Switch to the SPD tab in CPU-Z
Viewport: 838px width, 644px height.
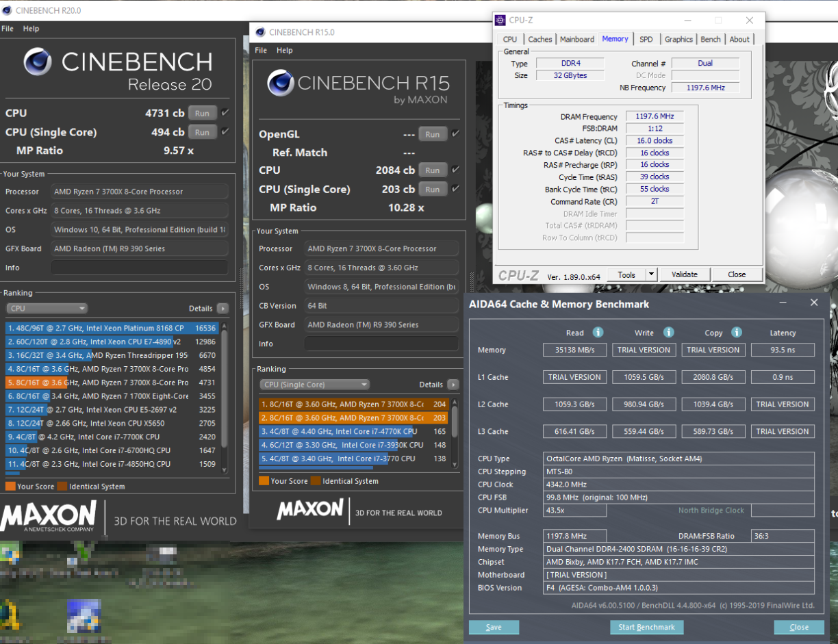pyautogui.click(x=646, y=40)
